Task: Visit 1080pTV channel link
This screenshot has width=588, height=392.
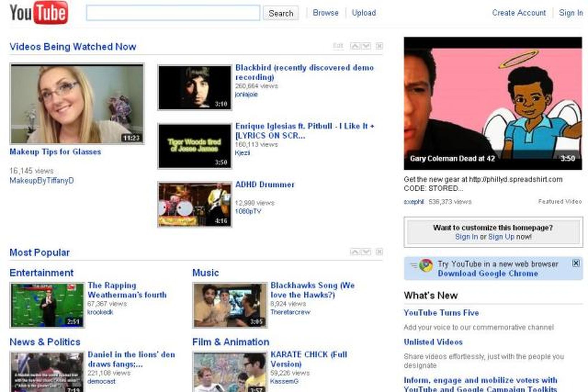Action: pos(248,211)
